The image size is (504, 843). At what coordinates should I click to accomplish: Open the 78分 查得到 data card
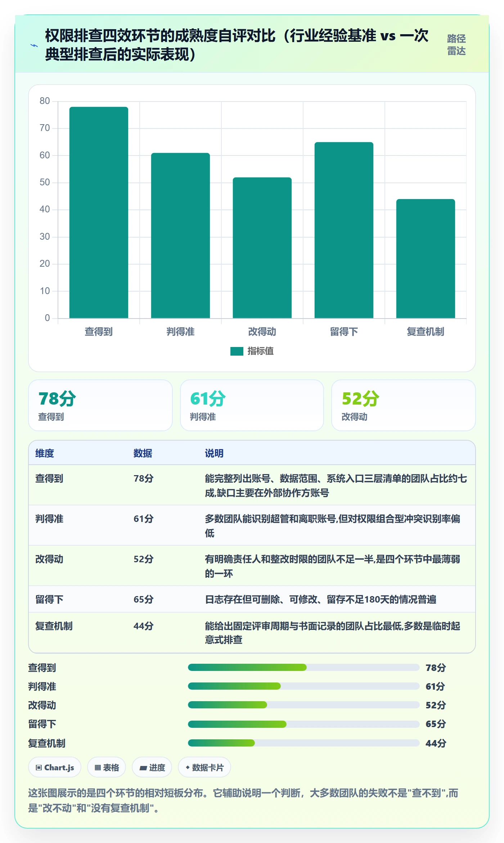(100, 405)
